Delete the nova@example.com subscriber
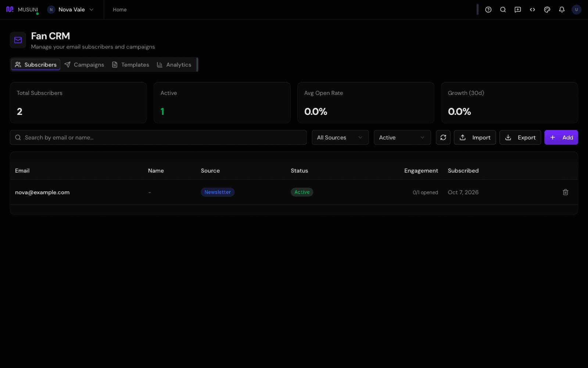The width and height of the screenshot is (588, 368). pos(566,192)
